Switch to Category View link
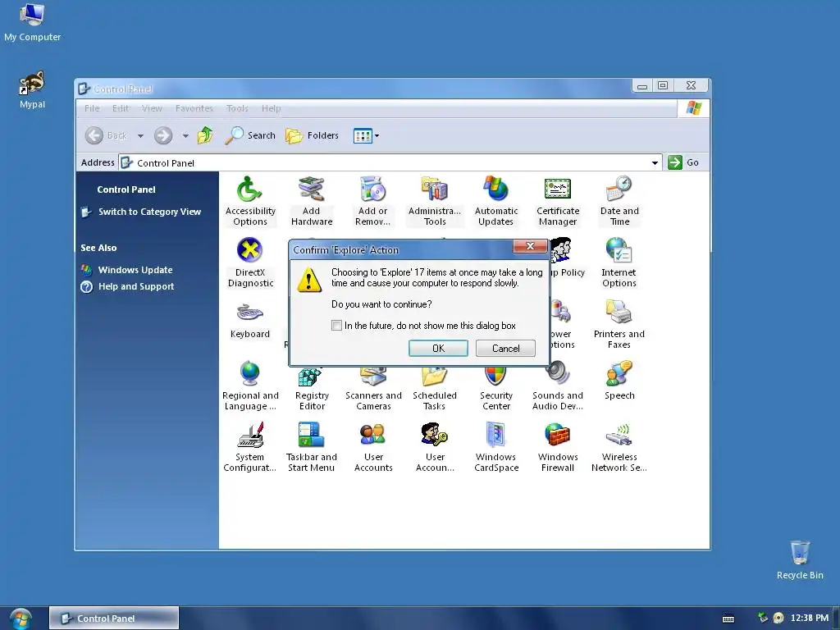Image resolution: width=840 pixels, height=630 pixels. click(x=149, y=212)
